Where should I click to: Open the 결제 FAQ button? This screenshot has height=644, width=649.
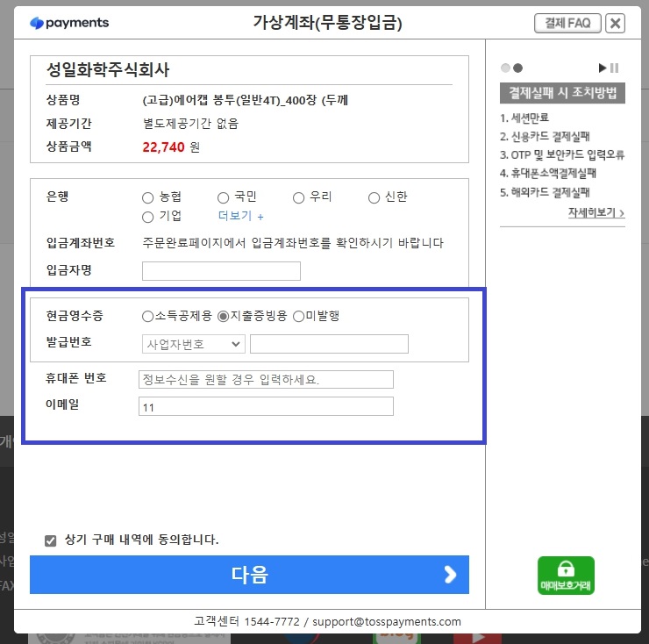pos(567,23)
